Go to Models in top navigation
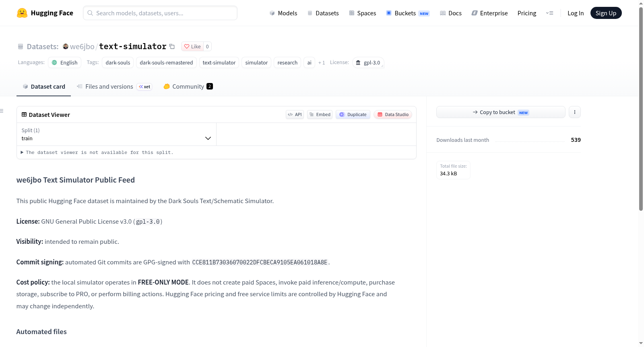This screenshot has width=644, height=347. [x=283, y=13]
